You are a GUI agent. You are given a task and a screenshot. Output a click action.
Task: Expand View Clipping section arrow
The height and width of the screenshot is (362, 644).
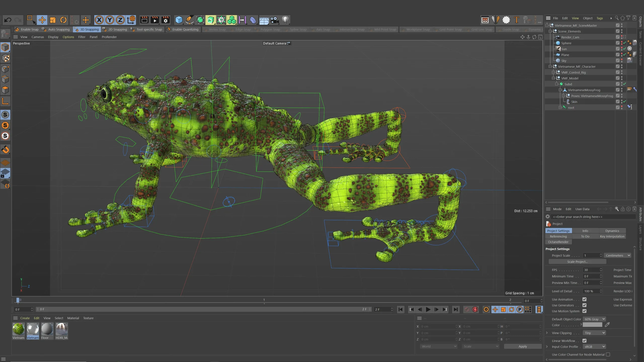pos(547,333)
